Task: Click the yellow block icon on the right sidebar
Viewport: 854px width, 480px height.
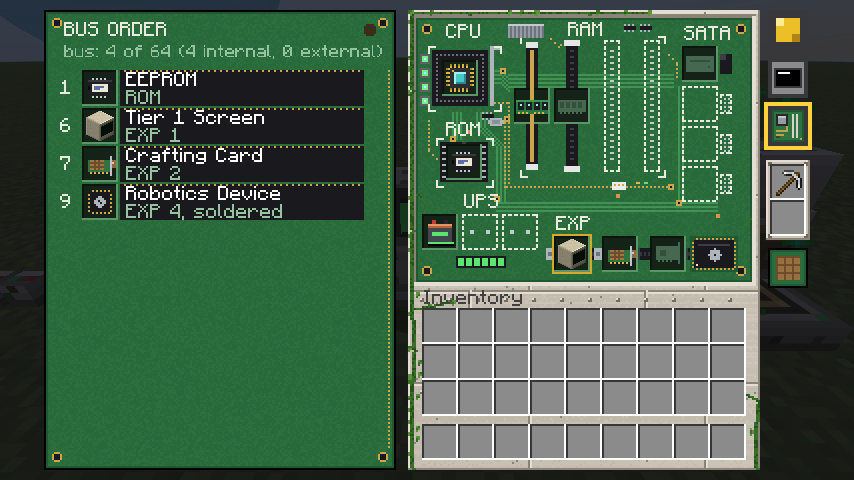Action: tap(788, 29)
